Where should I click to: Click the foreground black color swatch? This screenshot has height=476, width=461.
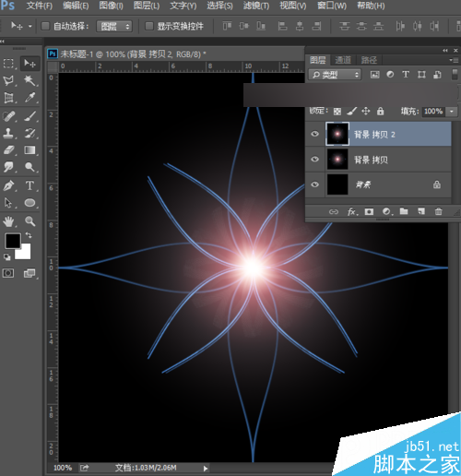(x=13, y=241)
